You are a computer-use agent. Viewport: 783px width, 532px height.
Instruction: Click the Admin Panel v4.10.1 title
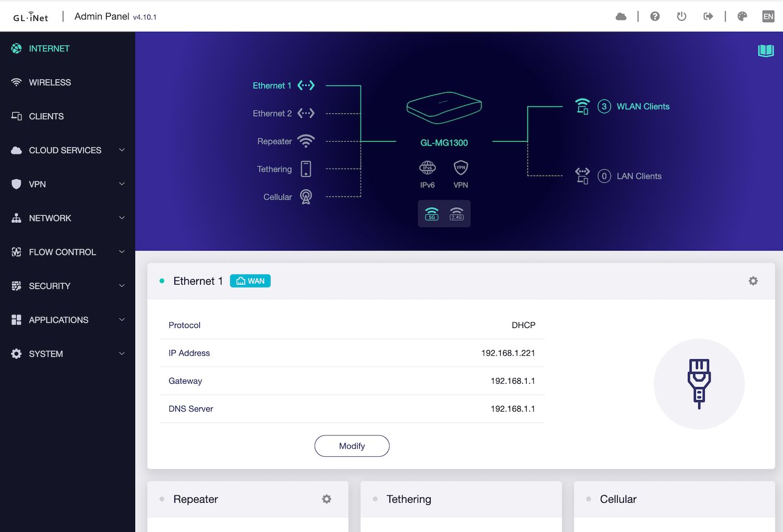click(x=115, y=17)
